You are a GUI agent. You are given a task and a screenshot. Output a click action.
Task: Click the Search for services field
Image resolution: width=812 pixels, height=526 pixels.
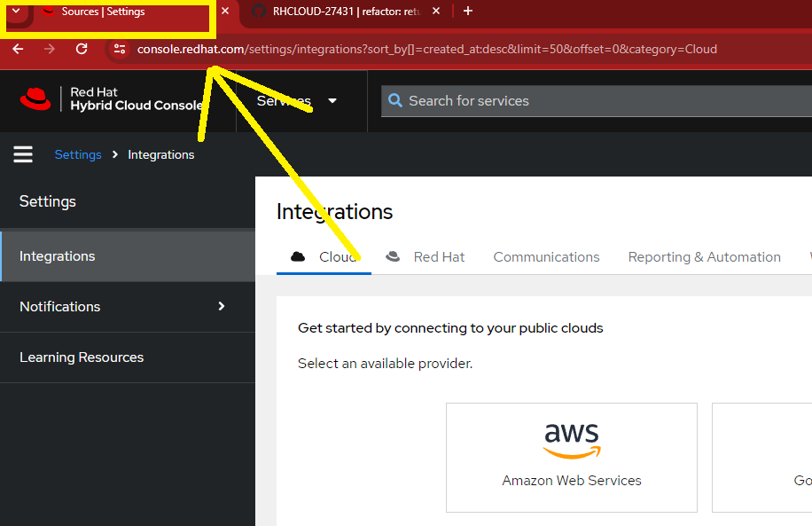coord(594,101)
